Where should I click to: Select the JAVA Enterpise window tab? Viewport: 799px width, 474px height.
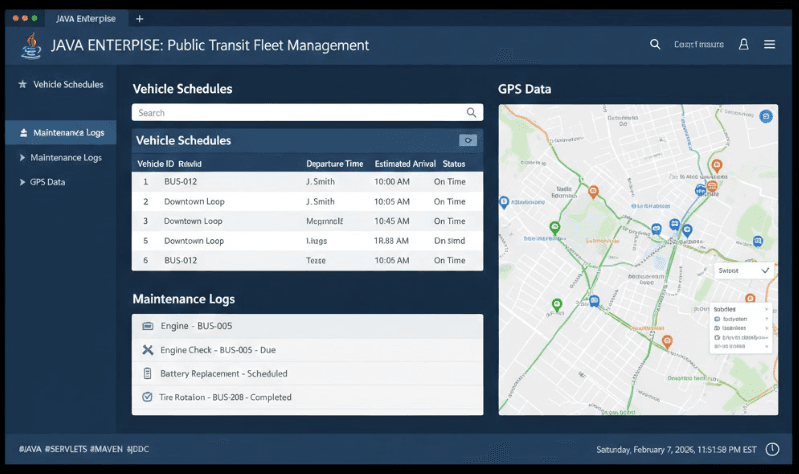(x=86, y=19)
